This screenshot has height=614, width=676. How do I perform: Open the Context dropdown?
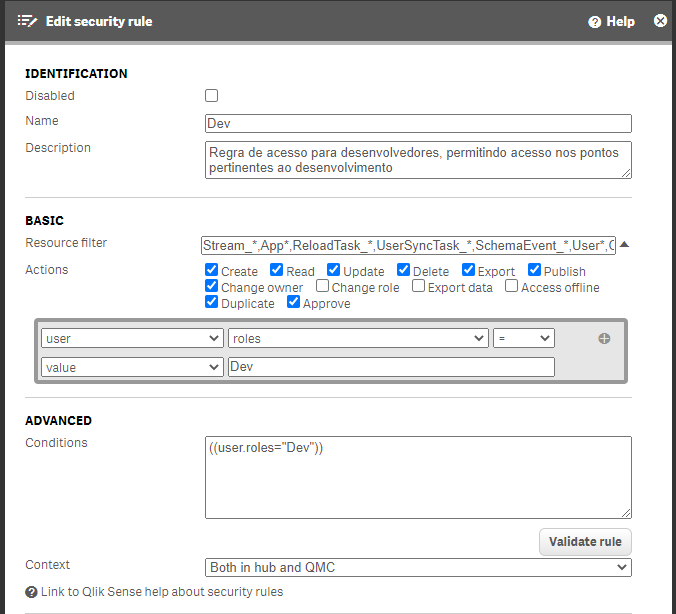(x=418, y=567)
